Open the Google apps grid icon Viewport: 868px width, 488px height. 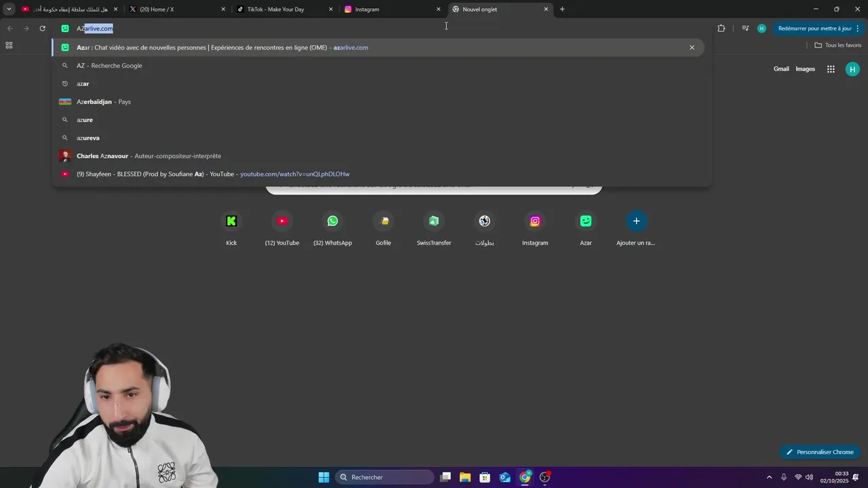click(x=831, y=69)
